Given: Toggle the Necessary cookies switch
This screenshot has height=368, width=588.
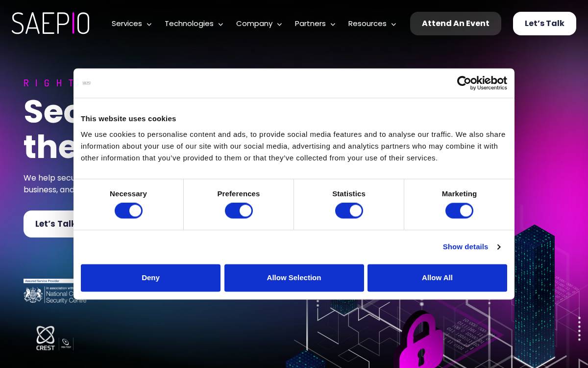Looking at the screenshot, I should [x=128, y=211].
